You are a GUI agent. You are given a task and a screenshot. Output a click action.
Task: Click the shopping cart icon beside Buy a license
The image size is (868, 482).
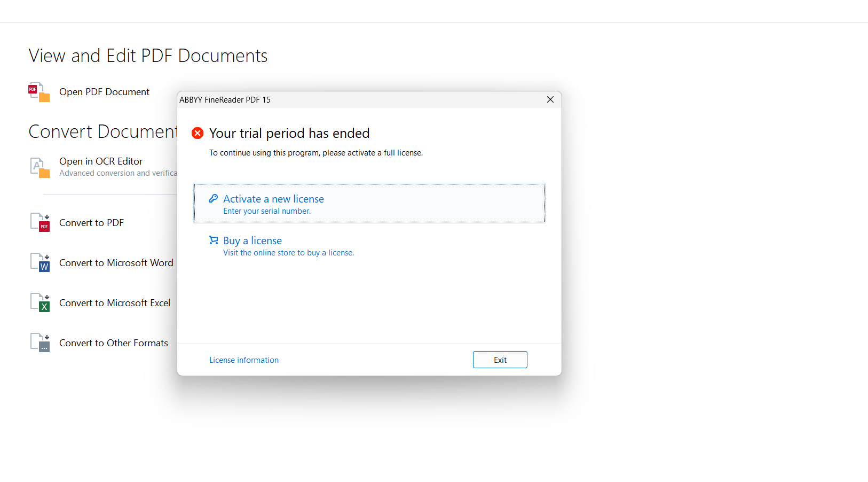pos(214,240)
